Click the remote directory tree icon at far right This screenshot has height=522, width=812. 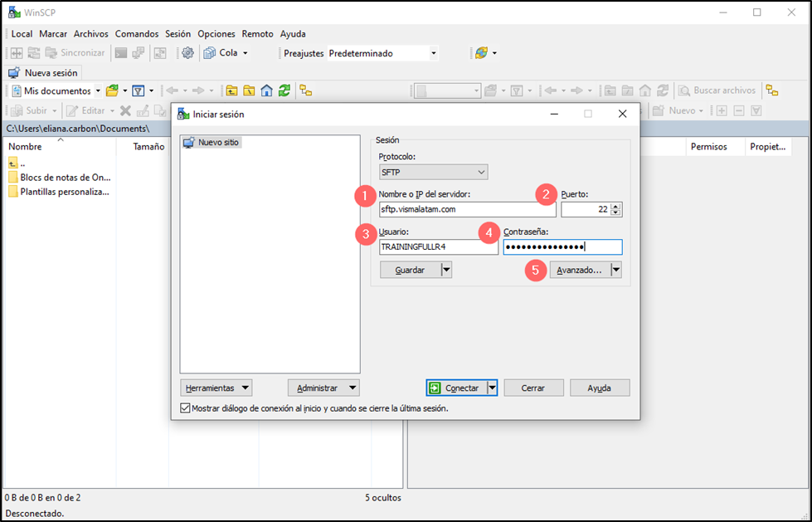coord(772,90)
